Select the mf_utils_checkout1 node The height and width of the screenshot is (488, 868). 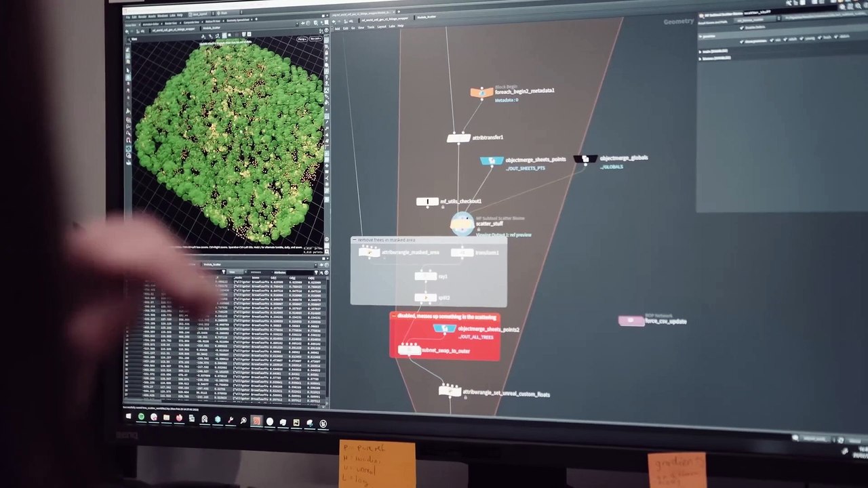coord(427,202)
